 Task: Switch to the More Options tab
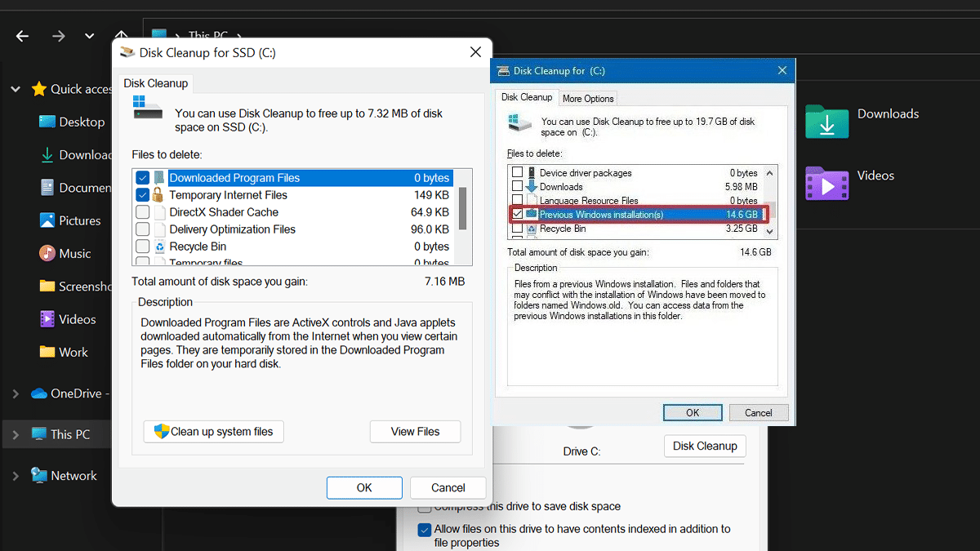point(587,99)
